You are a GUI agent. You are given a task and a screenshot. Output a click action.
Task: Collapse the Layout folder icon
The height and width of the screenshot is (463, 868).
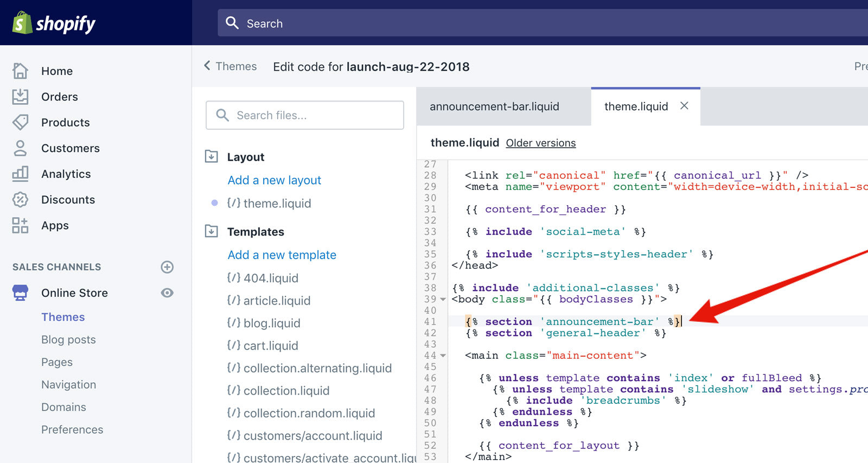tap(212, 156)
